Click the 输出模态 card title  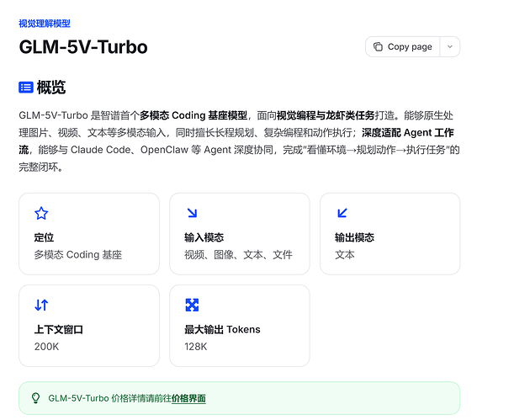(x=354, y=237)
